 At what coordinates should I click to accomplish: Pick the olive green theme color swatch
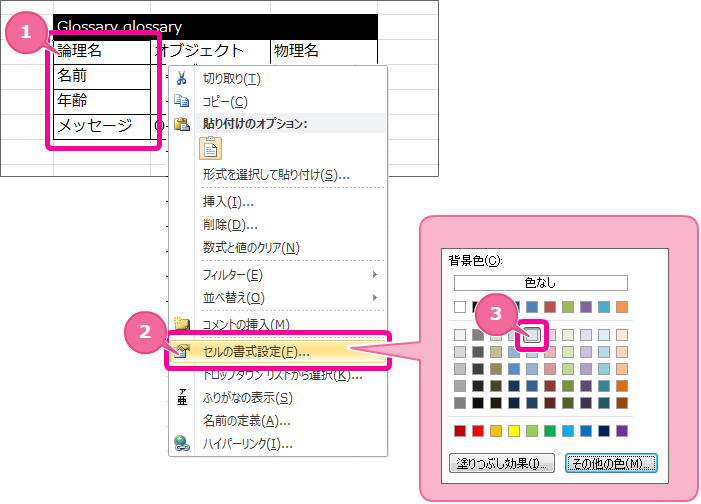point(568,307)
